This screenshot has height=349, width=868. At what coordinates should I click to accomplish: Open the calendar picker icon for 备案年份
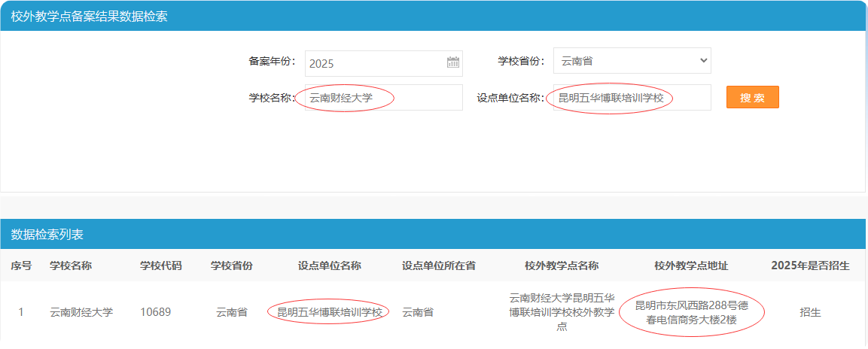click(x=452, y=63)
